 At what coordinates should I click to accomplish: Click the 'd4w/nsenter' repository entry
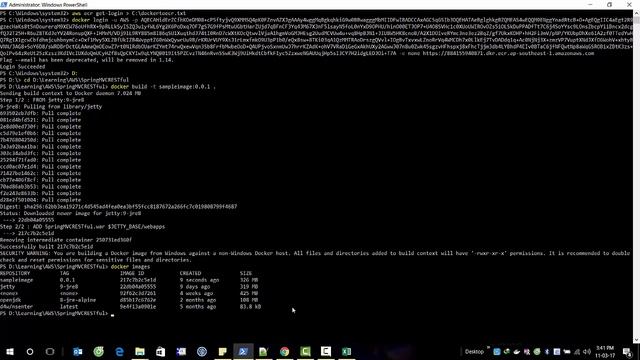17,307
